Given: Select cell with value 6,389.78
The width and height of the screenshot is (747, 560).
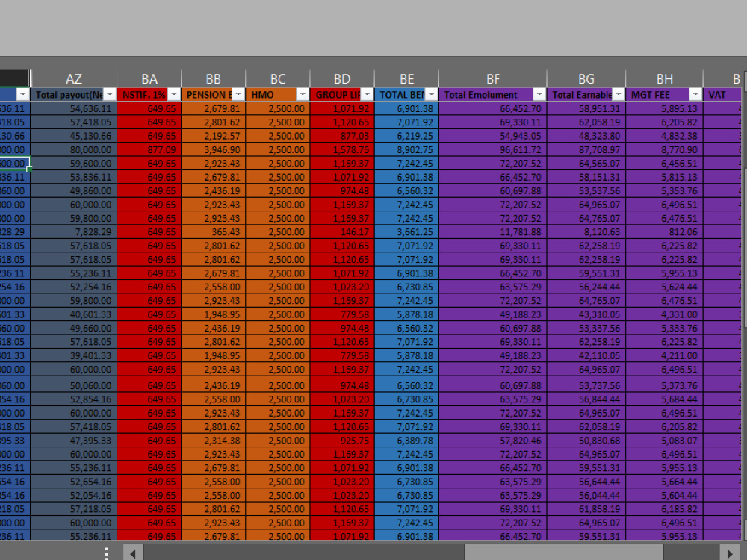Looking at the screenshot, I should point(406,441).
